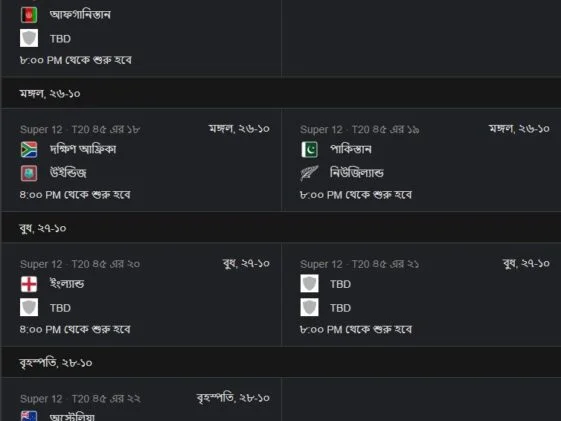Click TBD shield icon below Afghanistan

29,38
